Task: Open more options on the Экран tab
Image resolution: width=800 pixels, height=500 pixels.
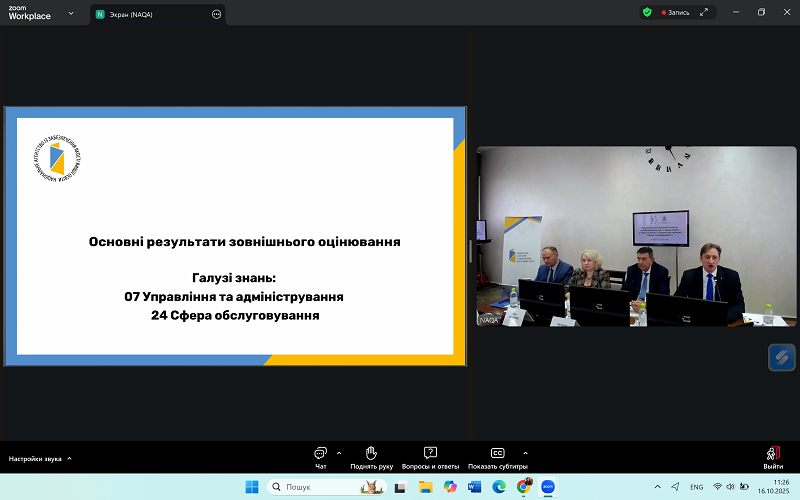Action: [217, 14]
